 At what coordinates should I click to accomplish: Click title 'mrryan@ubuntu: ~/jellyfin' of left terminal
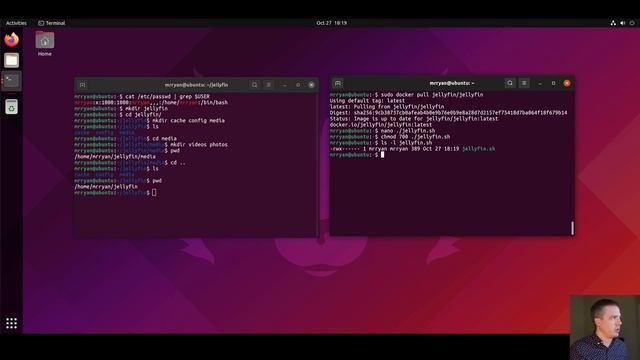(x=196, y=85)
